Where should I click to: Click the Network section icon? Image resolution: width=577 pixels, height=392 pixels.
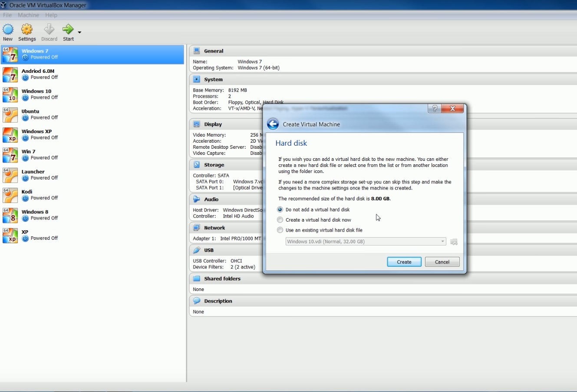(197, 228)
